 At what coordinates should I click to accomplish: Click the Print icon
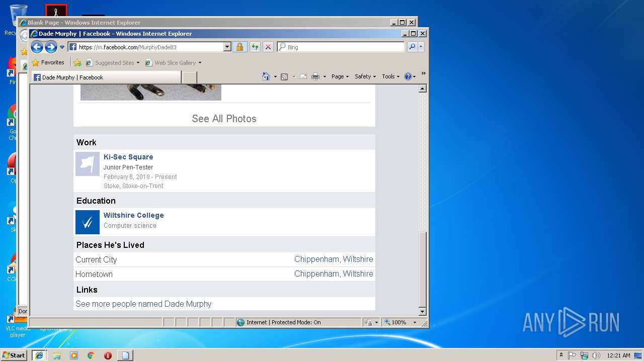[315, 76]
